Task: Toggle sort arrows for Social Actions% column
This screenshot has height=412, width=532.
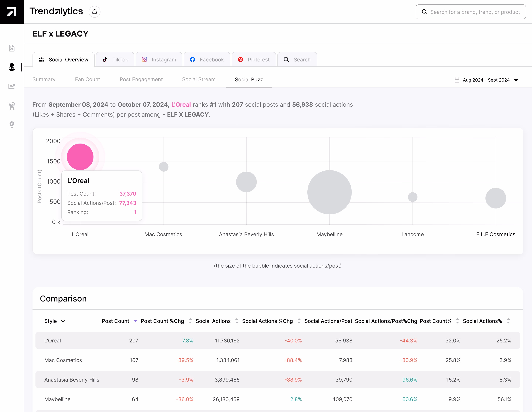Action: coord(508,321)
